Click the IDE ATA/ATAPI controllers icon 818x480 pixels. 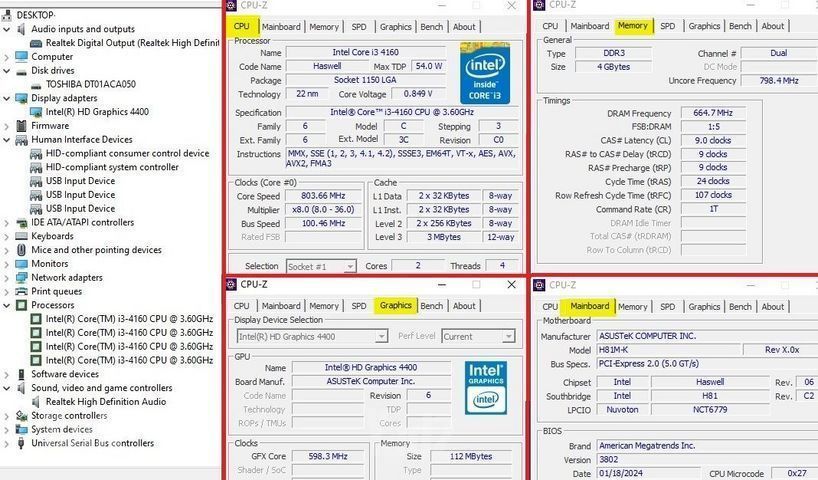click(21, 223)
